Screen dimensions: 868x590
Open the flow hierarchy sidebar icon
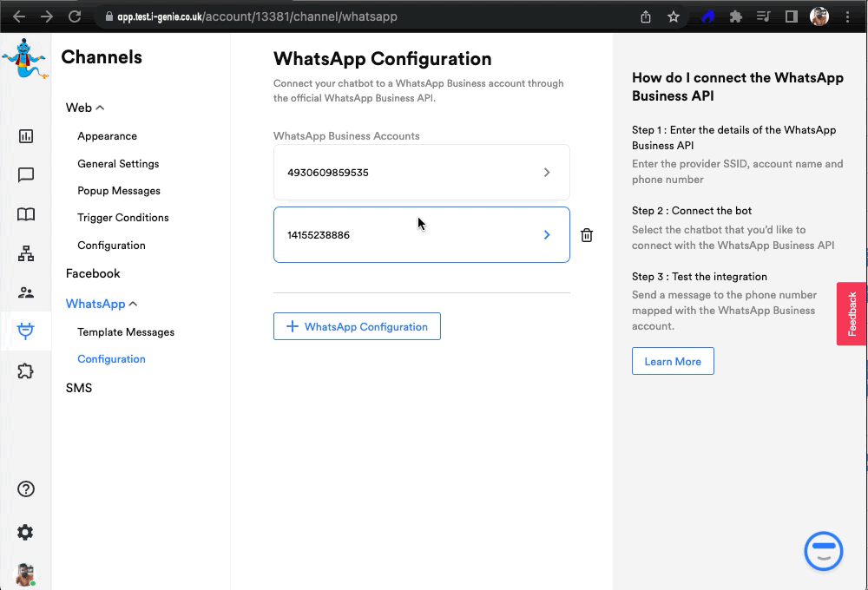26,253
